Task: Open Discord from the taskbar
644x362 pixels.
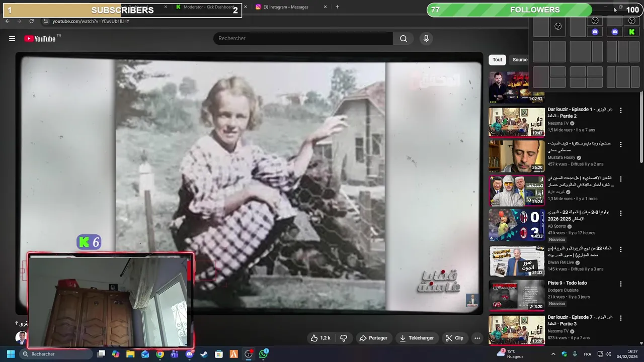Action: (x=189, y=354)
